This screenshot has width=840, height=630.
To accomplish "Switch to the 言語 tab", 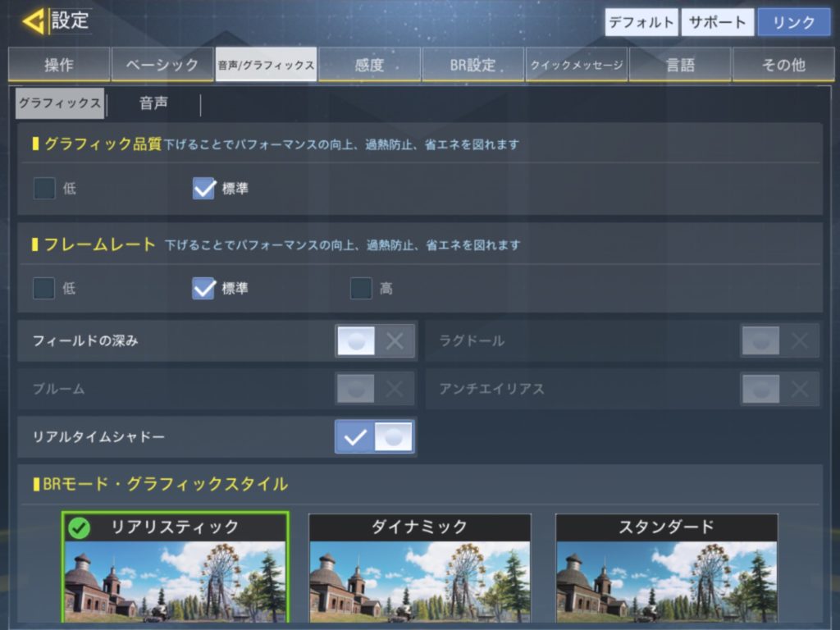I will click(680, 65).
